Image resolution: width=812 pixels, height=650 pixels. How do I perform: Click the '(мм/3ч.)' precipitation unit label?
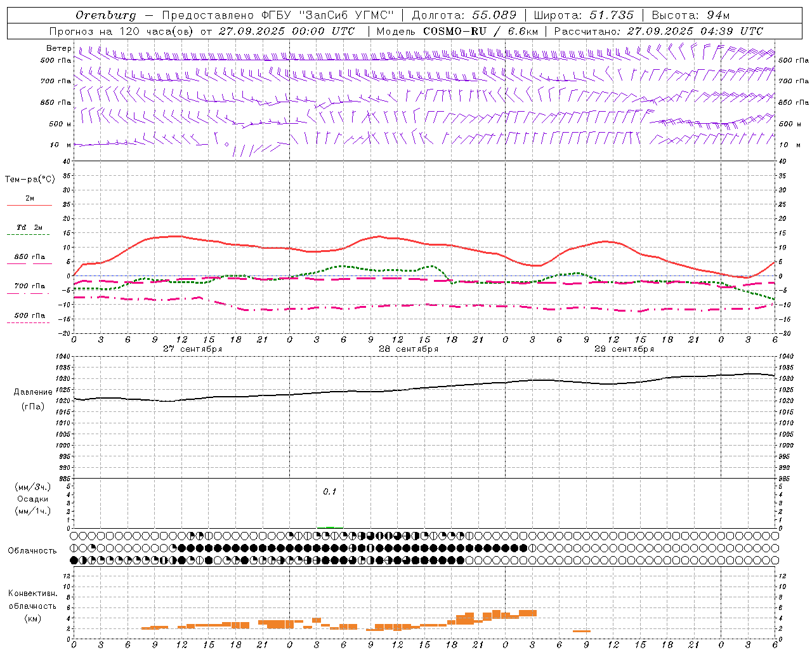[x=33, y=487]
